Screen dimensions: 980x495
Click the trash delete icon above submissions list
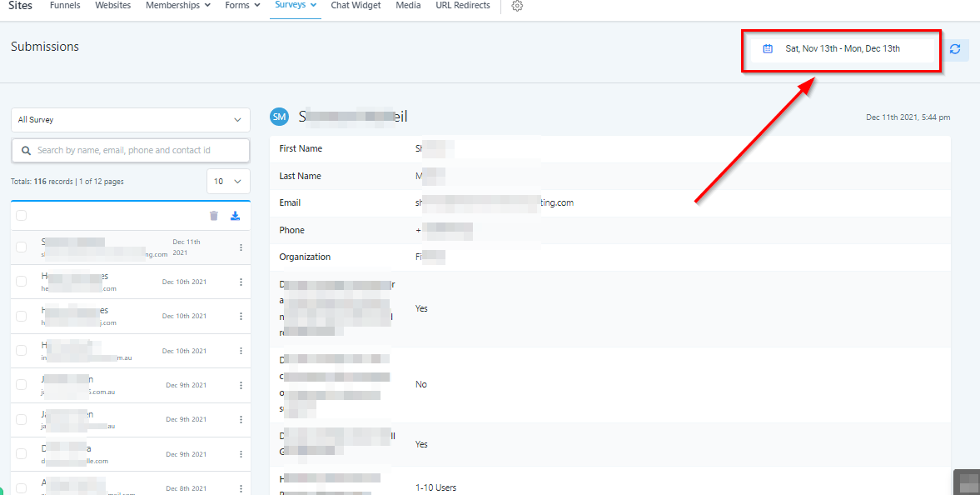click(214, 216)
